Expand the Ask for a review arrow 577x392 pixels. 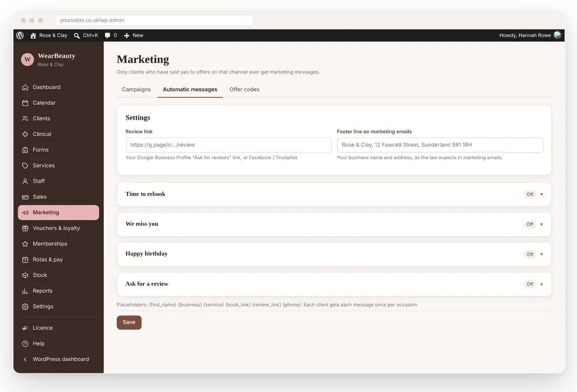point(541,284)
